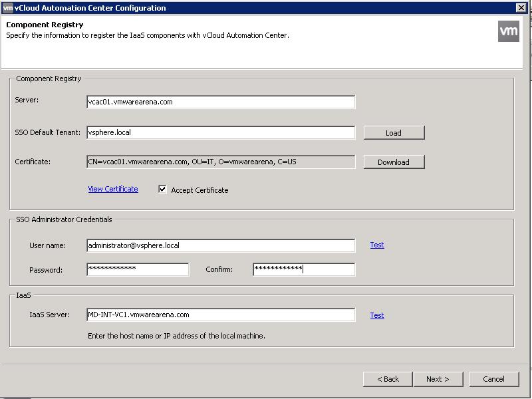Click the 'Server:' label
532x399 pixels.
[x=27, y=100]
